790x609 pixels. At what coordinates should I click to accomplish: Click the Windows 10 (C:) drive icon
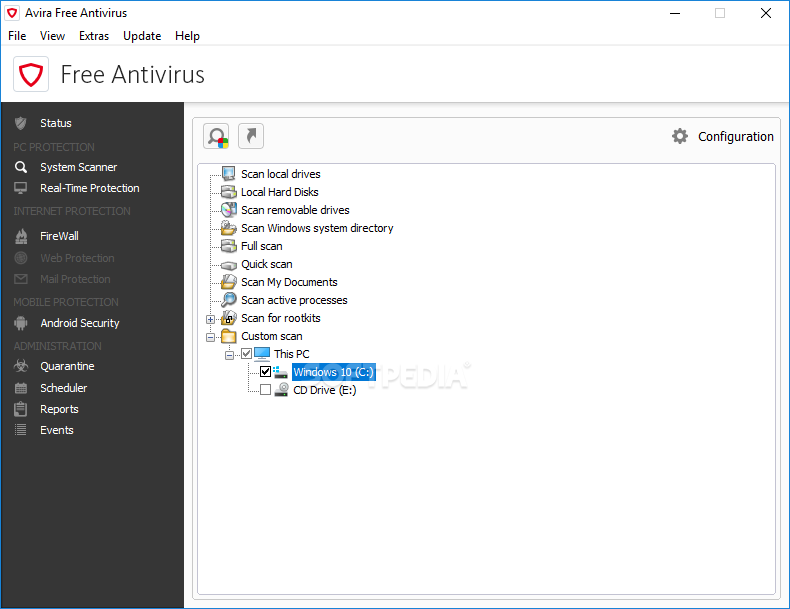pyautogui.click(x=281, y=372)
